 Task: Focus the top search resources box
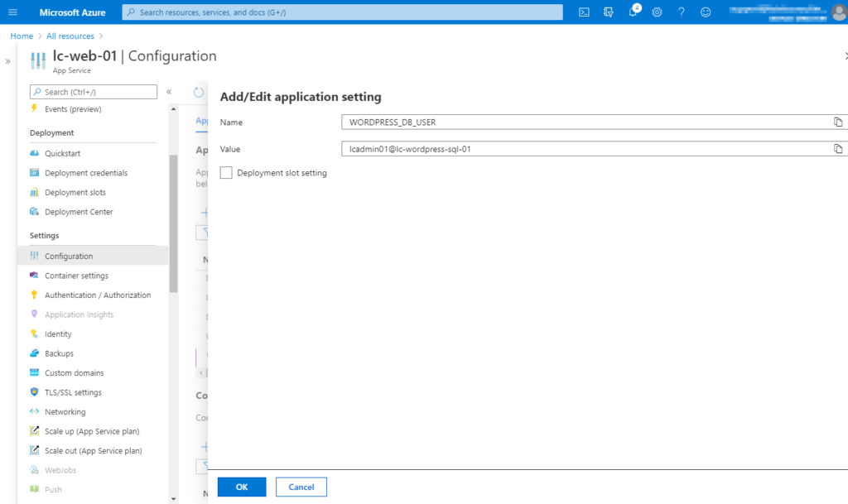342,12
